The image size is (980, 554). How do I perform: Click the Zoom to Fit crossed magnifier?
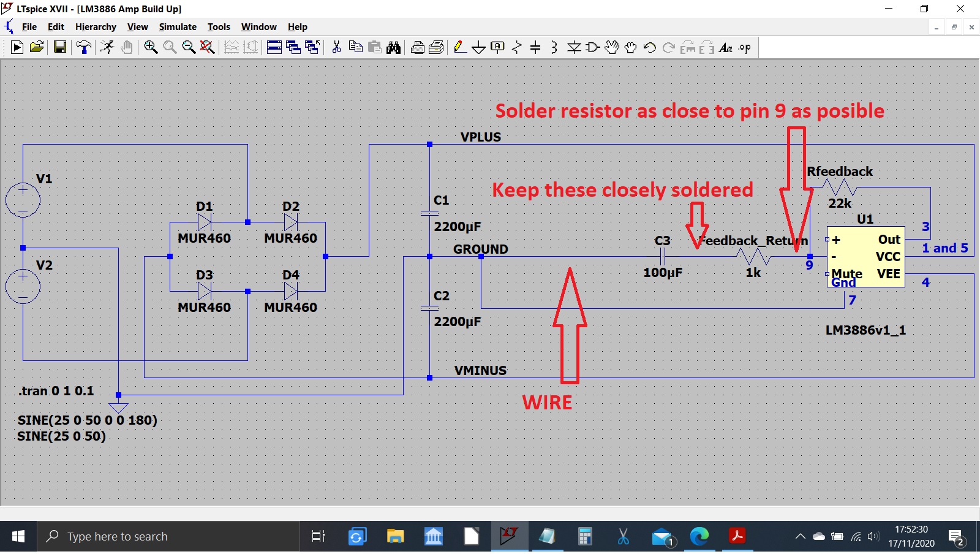click(x=208, y=47)
